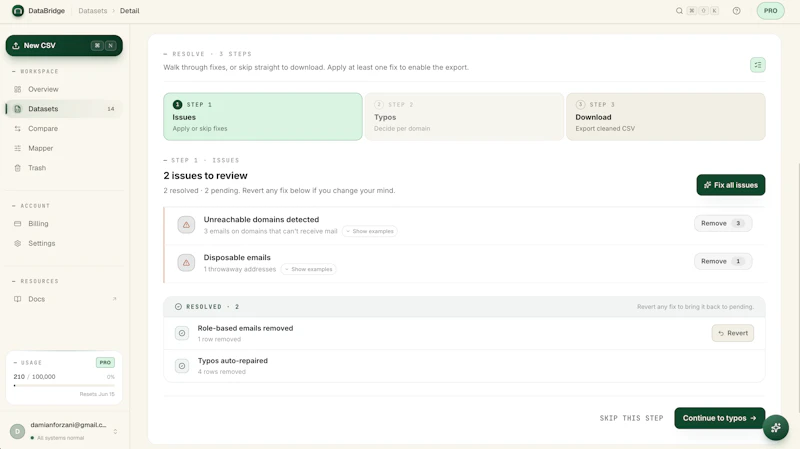Click the Overview grid icon
The image size is (800, 449).
click(x=18, y=89)
